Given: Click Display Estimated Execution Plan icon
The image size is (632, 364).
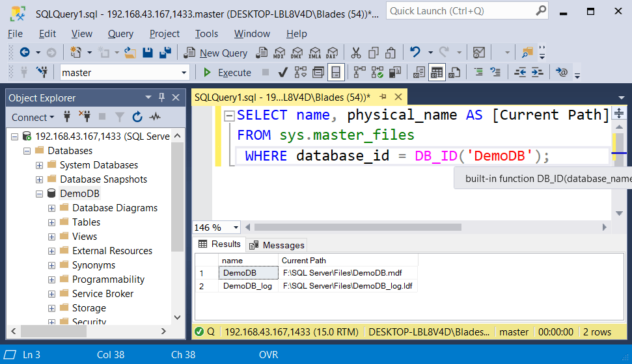Looking at the screenshot, I should pos(300,73).
